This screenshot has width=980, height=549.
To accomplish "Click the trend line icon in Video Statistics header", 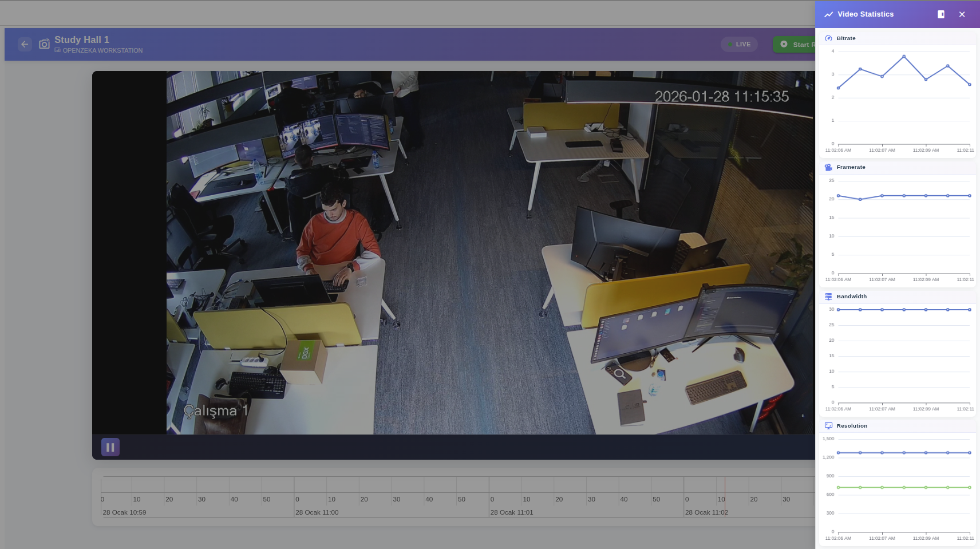I will pos(828,14).
